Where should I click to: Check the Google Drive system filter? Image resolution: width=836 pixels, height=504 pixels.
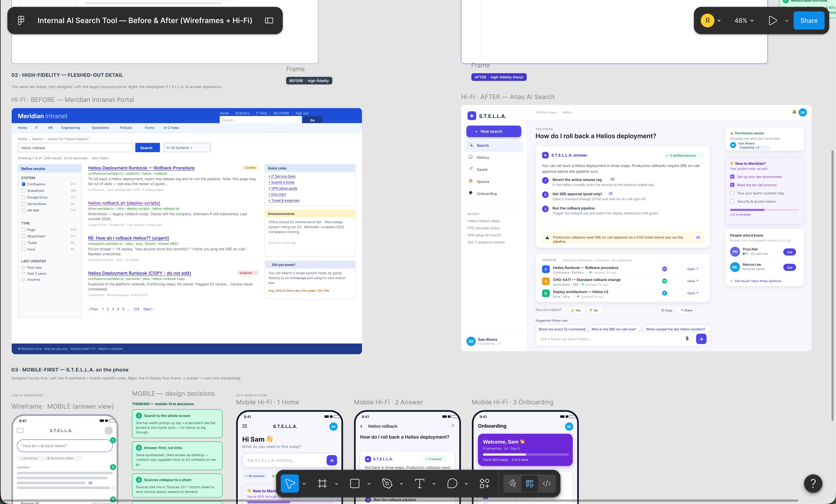coord(23,197)
